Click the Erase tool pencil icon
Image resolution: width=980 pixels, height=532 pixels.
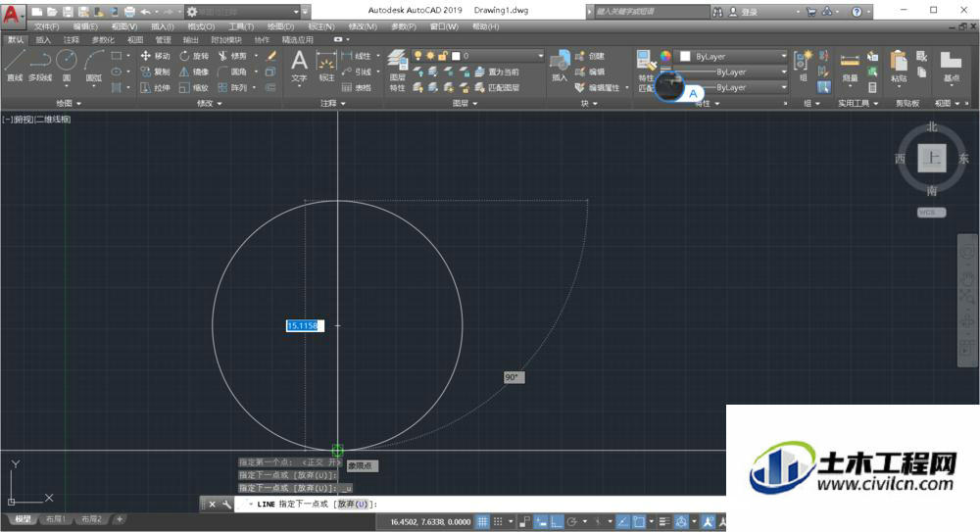271,56
